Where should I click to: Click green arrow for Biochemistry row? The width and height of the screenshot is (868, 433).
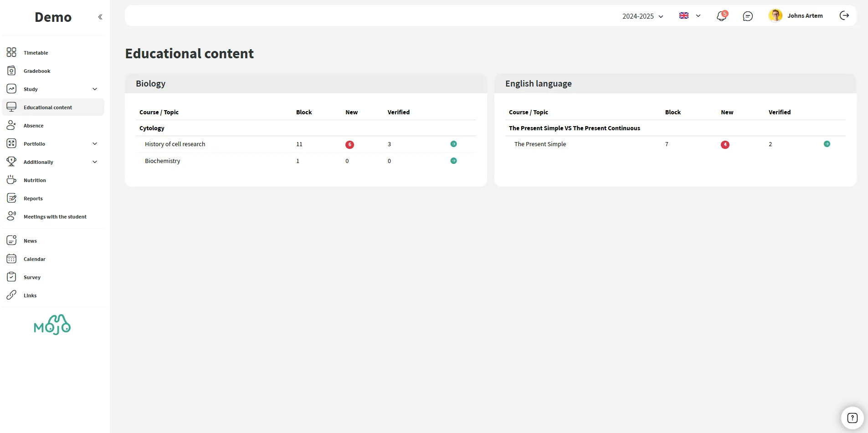(453, 161)
